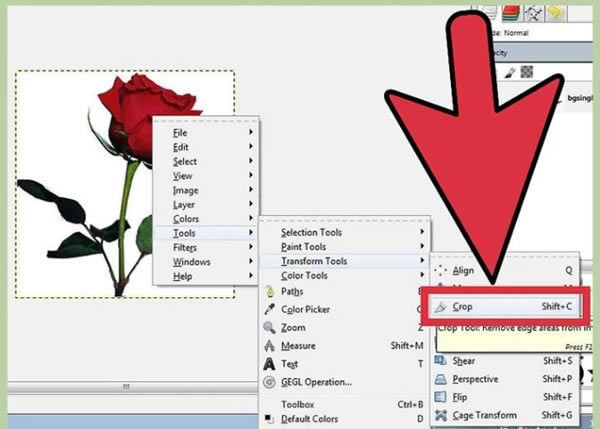Select the Crop tool menu entry
Screen dimensions: 600x429
[x=505, y=307]
